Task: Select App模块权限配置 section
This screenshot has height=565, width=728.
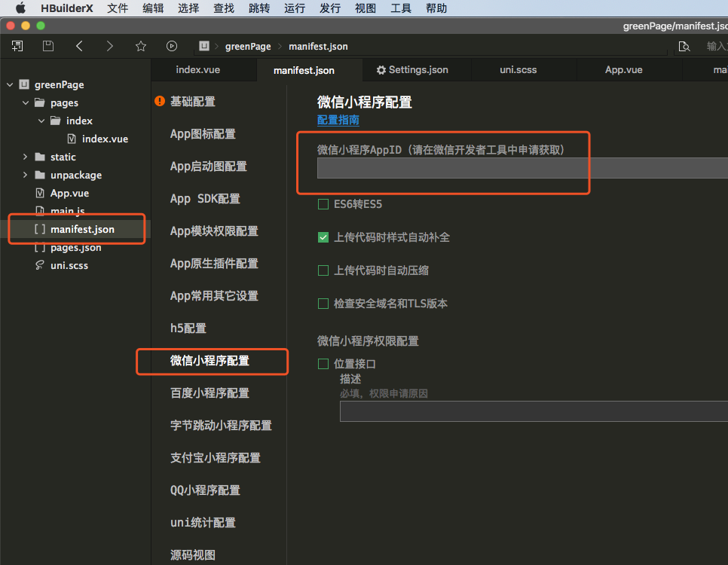Action: click(214, 231)
